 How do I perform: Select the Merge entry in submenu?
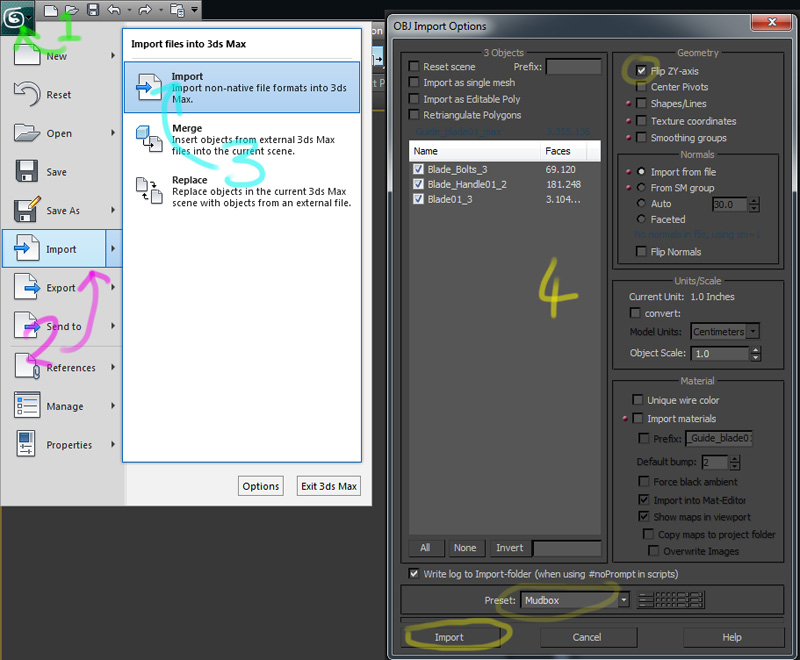(242, 139)
